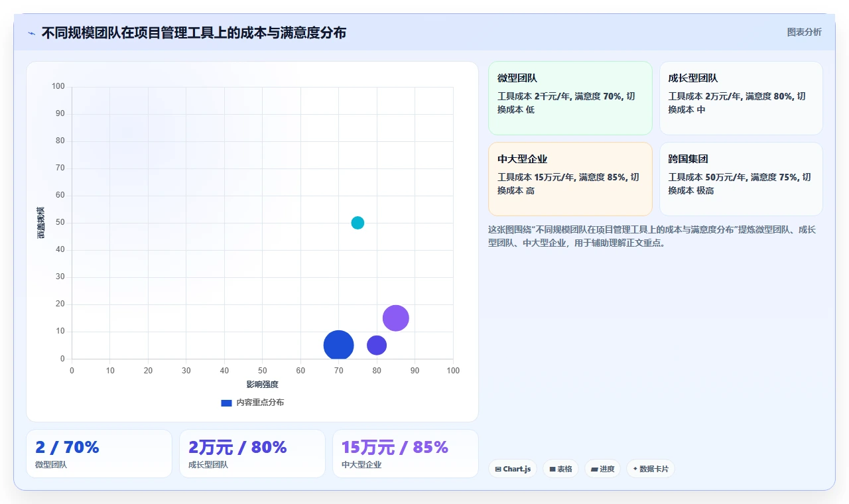Click the 微型团队 caption under 2 / 70%

[x=51, y=465]
